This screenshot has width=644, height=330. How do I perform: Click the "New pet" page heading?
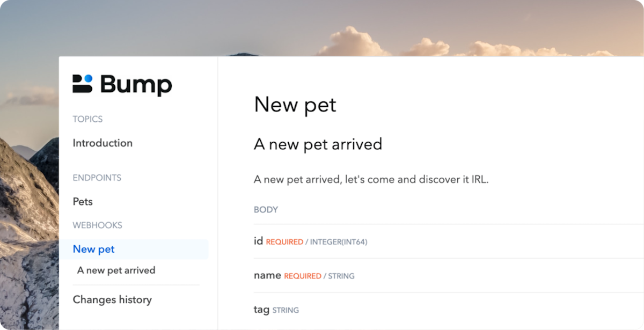pyautogui.click(x=295, y=105)
